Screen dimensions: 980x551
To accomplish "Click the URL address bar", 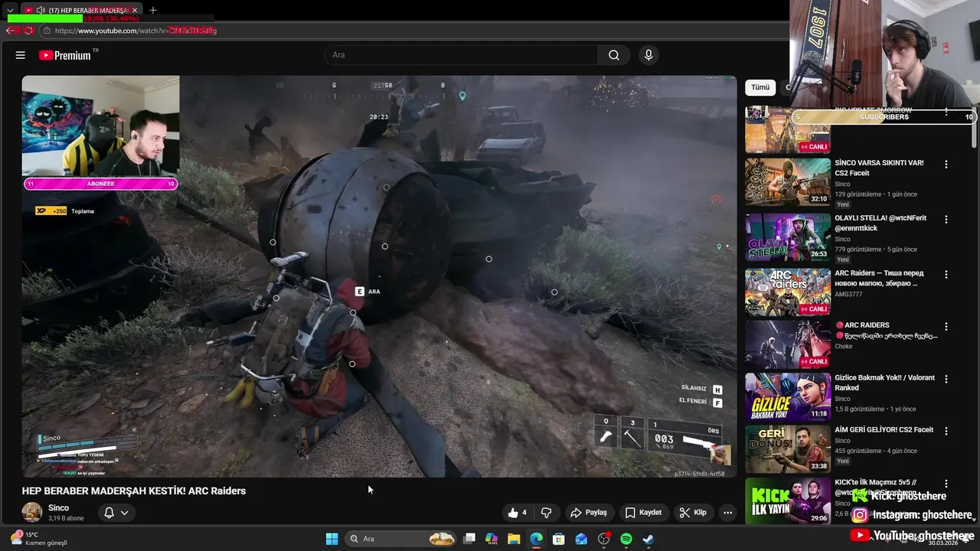I will (413, 31).
